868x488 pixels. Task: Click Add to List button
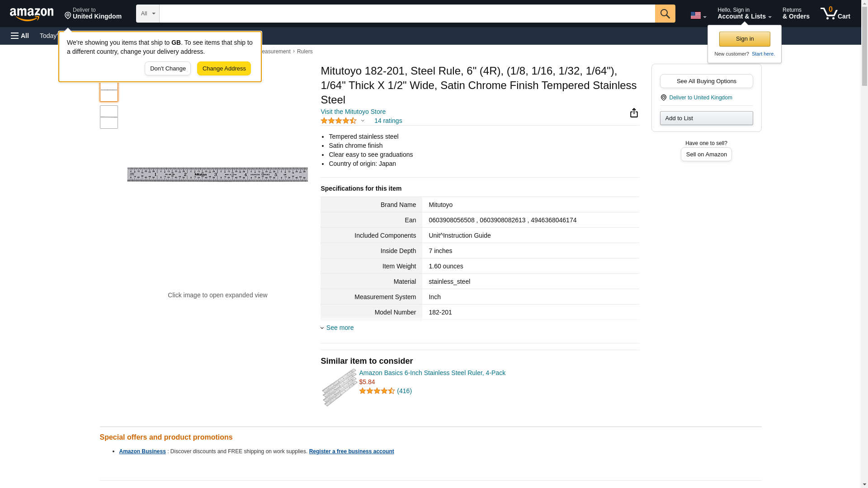tap(706, 118)
